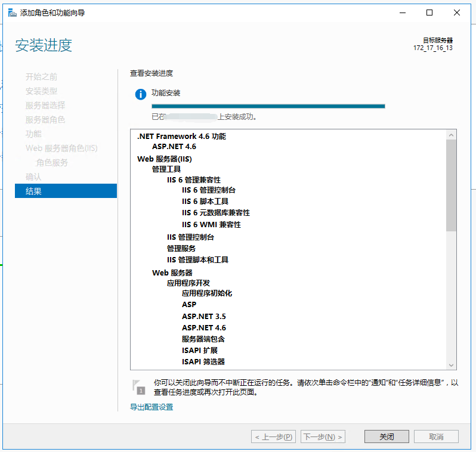Viewport: 476px width, 452px height.
Task: Click the .NET Framework 4.6 功能 entry
Action: pos(181,136)
